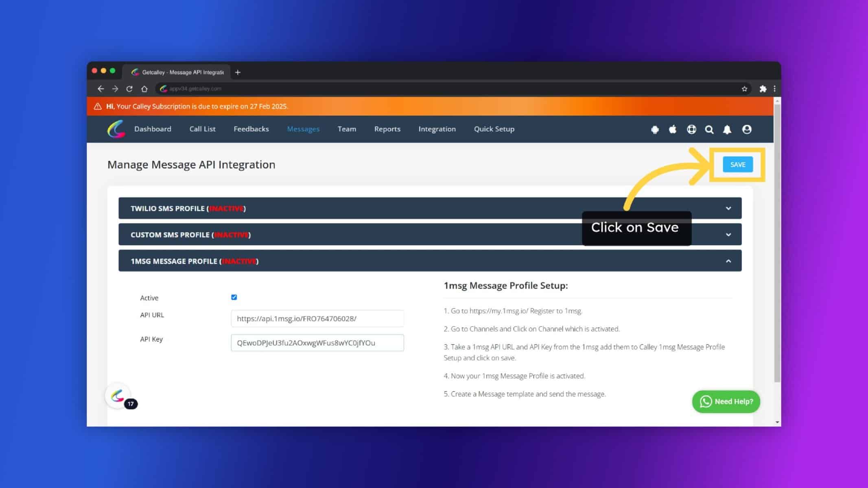868x488 pixels.
Task: Collapse the 1MSG Message Profile section
Action: [430, 261]
